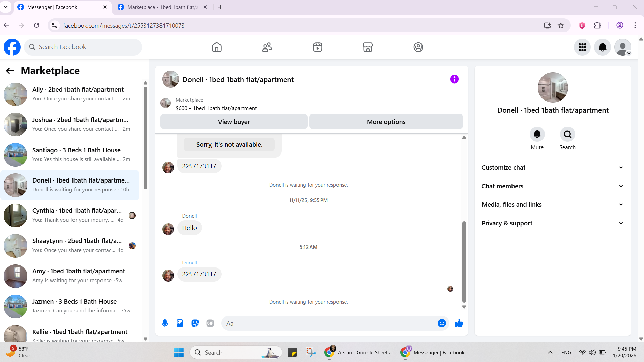
Task: Expand Media, files and links section
Action: 553,205
